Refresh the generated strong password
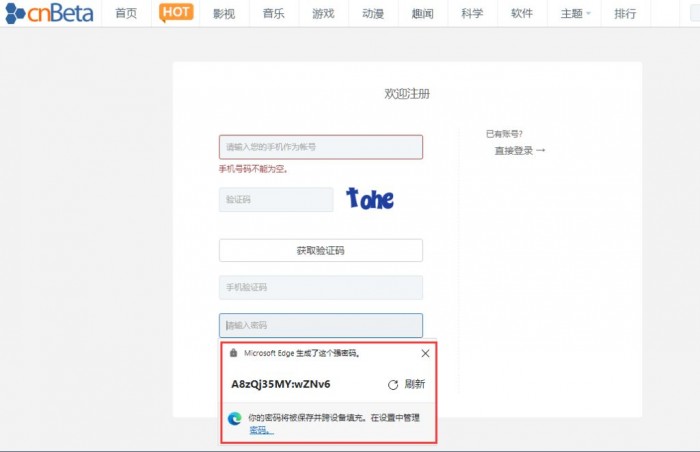 click(406, 384)
